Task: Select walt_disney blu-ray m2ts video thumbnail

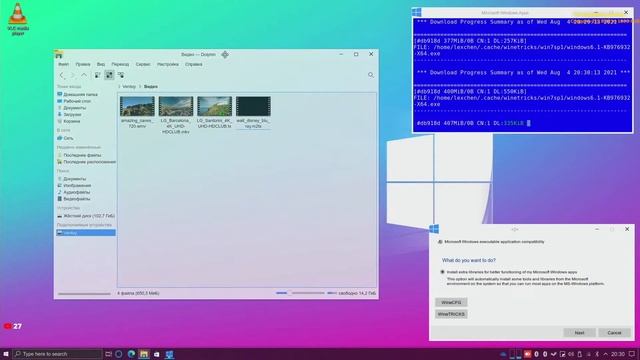Action: [253, 107]
